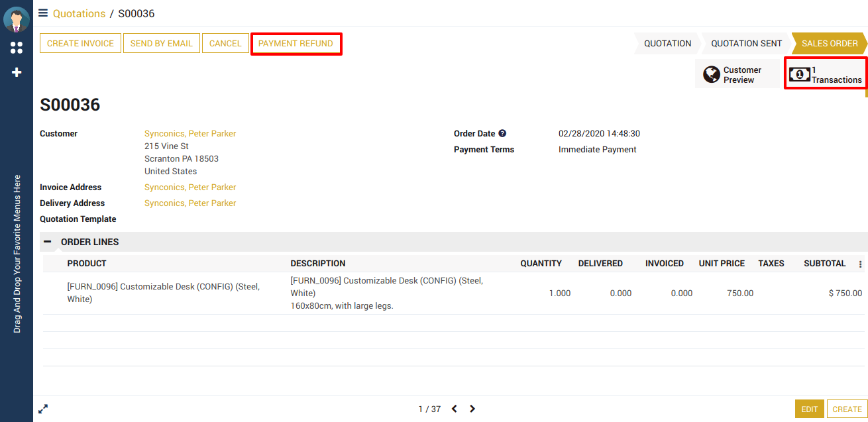Open Quotations breadcrumb link

79,13
